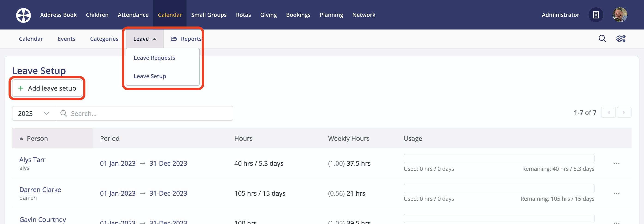Open the Small Groups module
The width and height of the screenshot is (644, 224).
tap(209, 15)
